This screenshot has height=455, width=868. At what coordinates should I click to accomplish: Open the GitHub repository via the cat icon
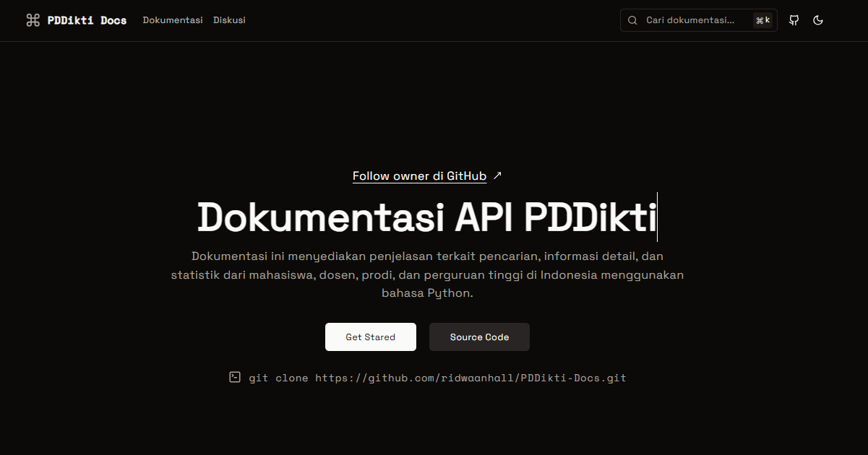coord(793,20)
